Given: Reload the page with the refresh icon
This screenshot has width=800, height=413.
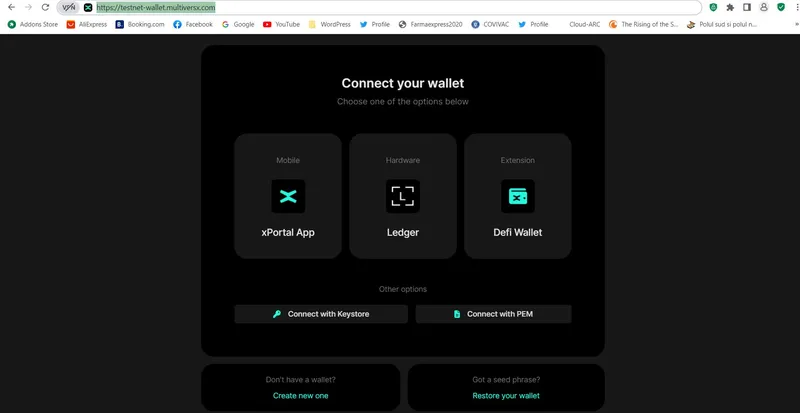Looking at the screenshot, I should (45, 7).
